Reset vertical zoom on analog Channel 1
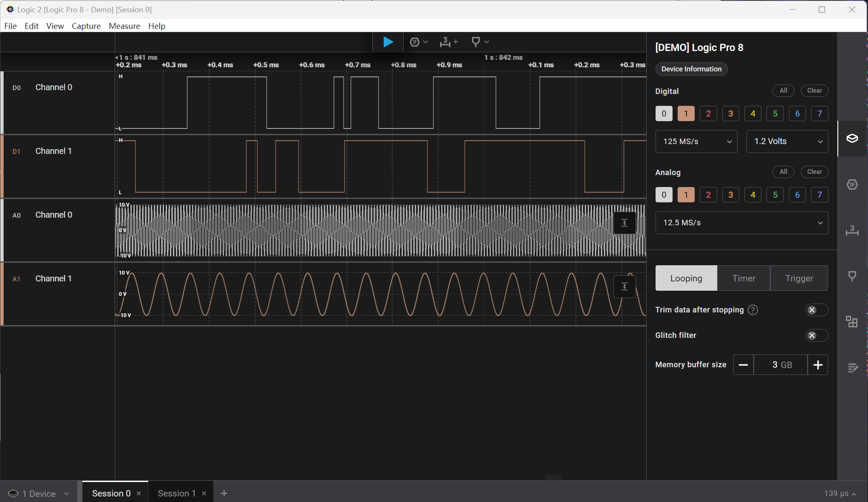 point(625,286)
